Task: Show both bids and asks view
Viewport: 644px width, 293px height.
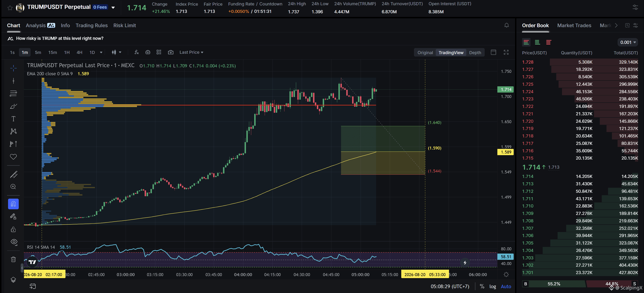Action: point(526,42)
